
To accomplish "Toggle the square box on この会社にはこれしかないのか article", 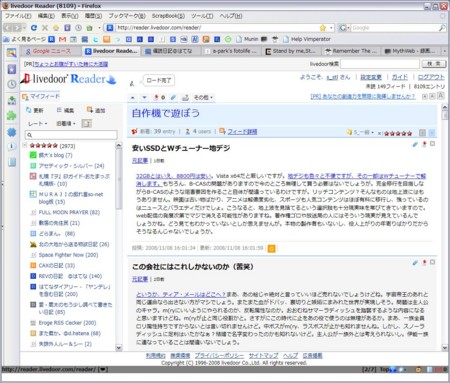I will 432,262.
